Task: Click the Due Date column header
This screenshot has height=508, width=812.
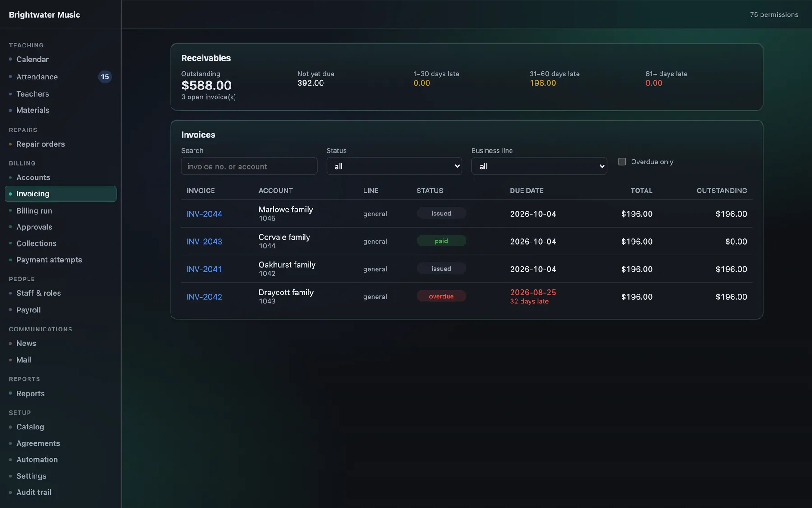Action: (x=526, y=191)
